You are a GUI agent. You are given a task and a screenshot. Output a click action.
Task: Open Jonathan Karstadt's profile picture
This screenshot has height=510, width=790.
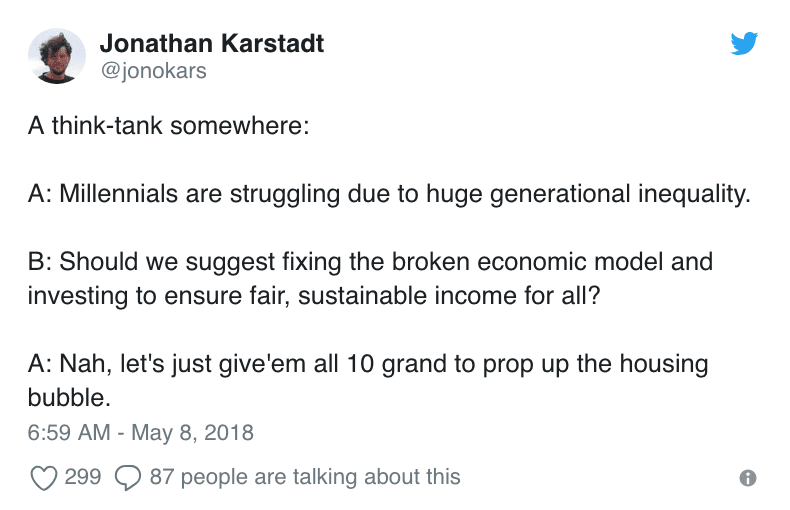pyautogui.click(x=56, y=56)
